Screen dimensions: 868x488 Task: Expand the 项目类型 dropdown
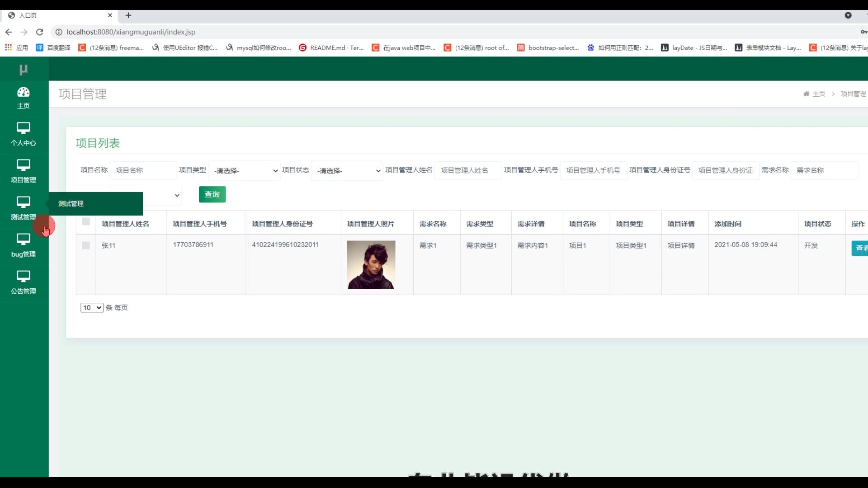[x=244, y=171]
